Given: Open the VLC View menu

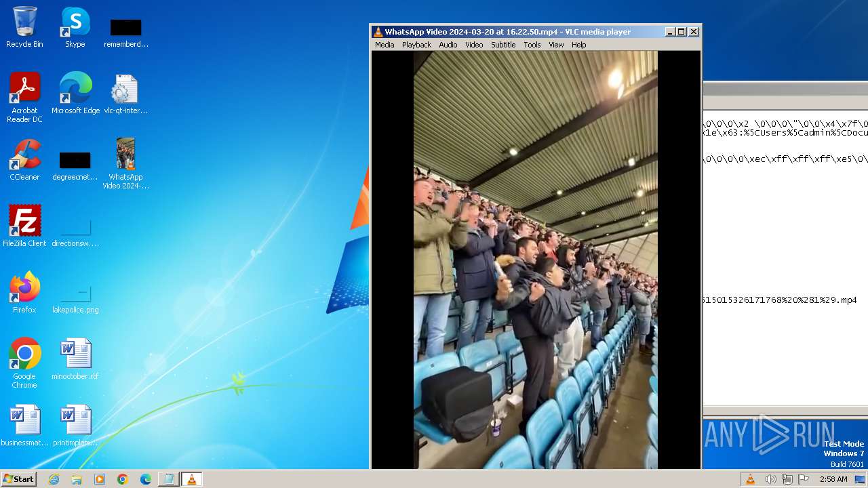Looking at the screenshot, I should 556,45.
